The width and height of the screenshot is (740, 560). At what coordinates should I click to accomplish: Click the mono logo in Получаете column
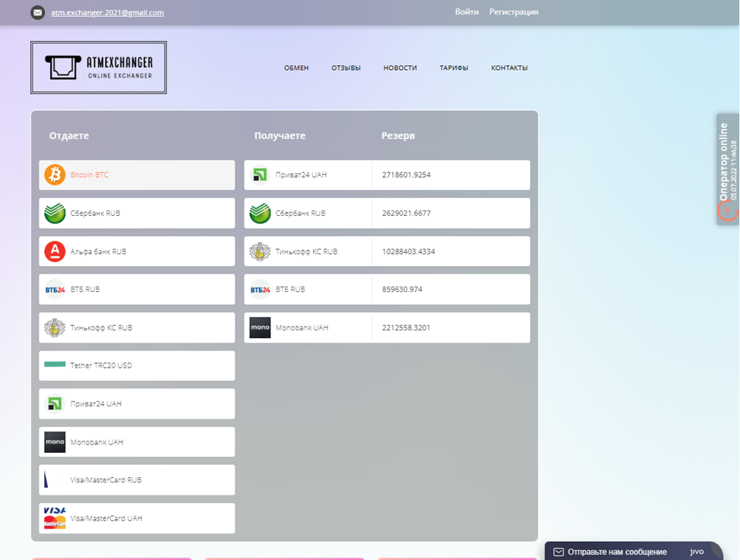tap(260, 328)
